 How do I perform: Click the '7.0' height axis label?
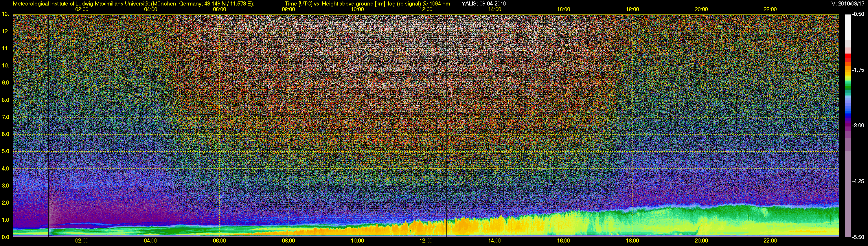(5, 117)
